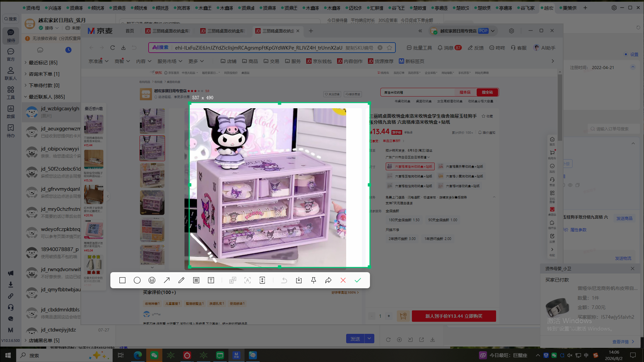
Task: Open 京麦 browser settings hexagon icon
Action: (512, 31)
